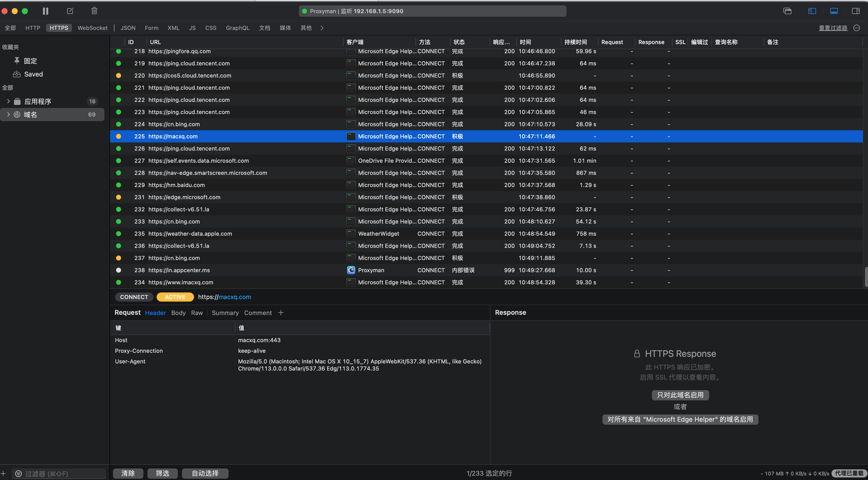Click the multi-window icon in title bar
Viewport: 868px width, 480px height.
787,11
